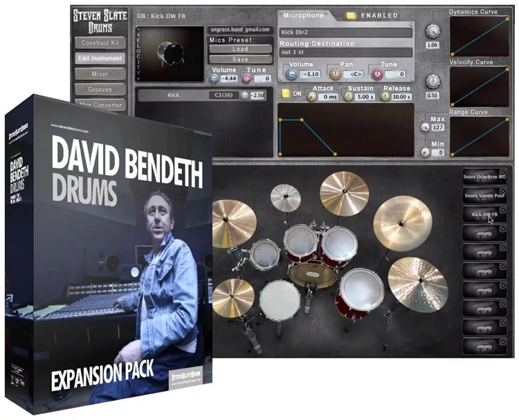Select the Kick DW FB slot
This screenshot has height=420, width=519.
(484, 214)
